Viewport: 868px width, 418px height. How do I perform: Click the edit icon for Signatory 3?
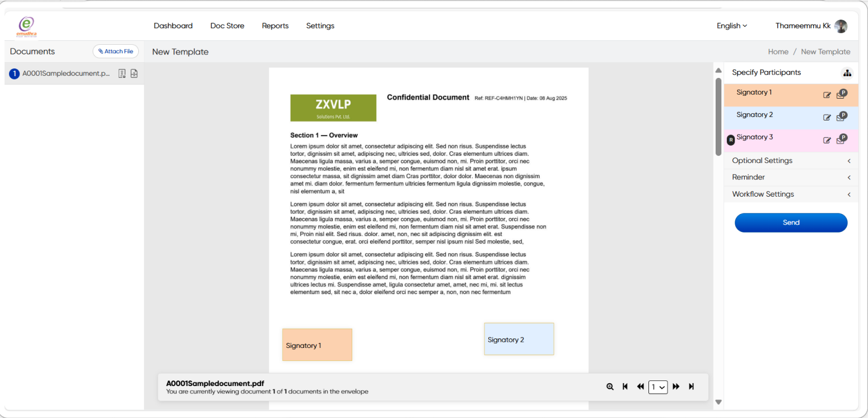click(x=827, y=140)
